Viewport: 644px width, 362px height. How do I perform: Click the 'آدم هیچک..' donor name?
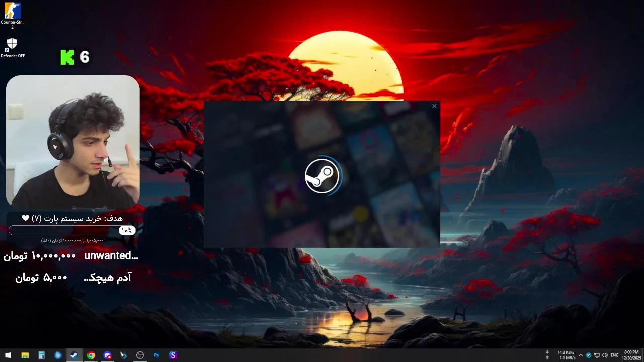[x=107, y=277]
